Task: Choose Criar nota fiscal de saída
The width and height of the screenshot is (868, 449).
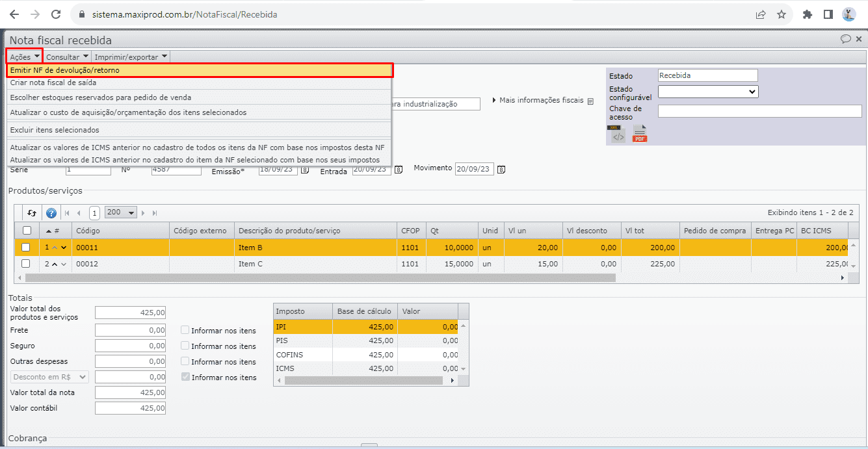Action: [x=199, y=83]
